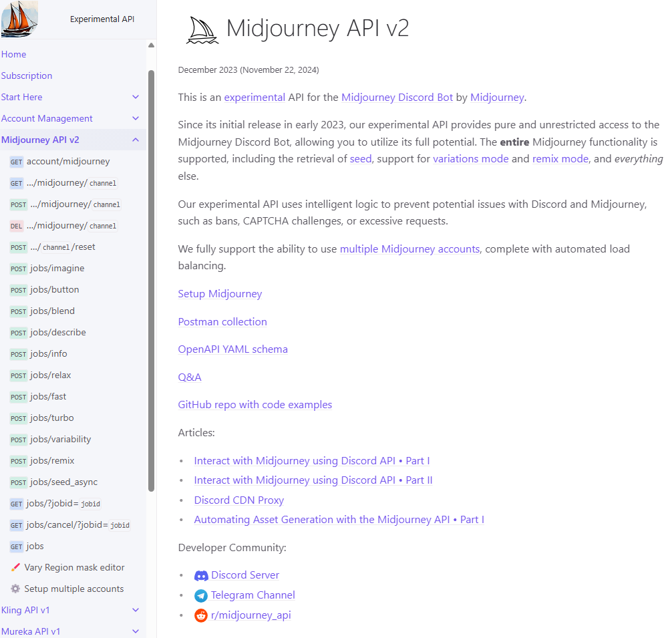Expand the Start Here section chevron
The height and width of the screenshot is (638, 672).
click(x=136, y=98)
